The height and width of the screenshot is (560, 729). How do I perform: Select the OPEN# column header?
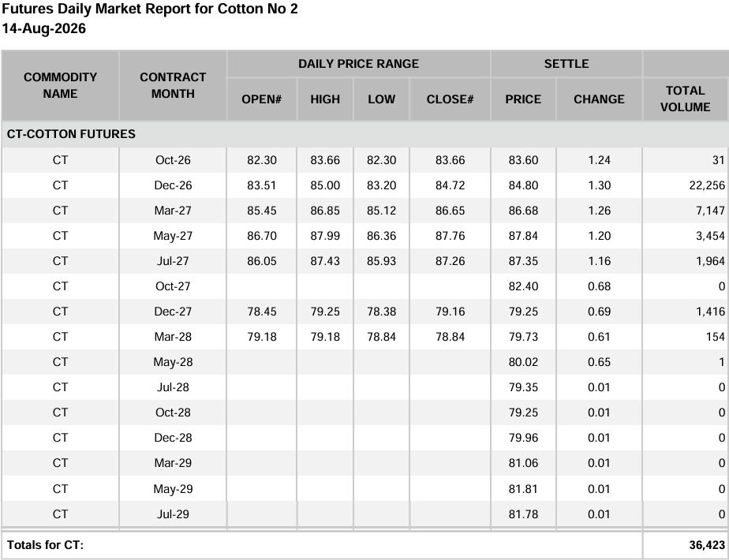(262, 99)
